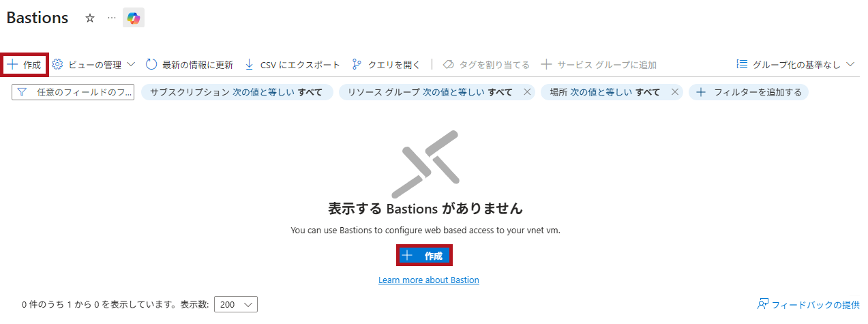The height and width of the screenshot is (324, 868).
Task: Open the more options ellipsis beside Bastions
Action: (112, 18)
